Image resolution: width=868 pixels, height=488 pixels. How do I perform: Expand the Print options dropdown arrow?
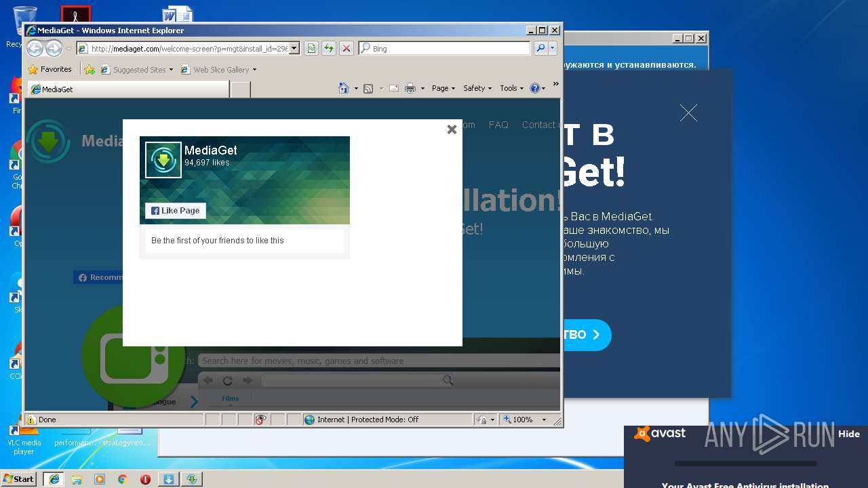point(422,88)
